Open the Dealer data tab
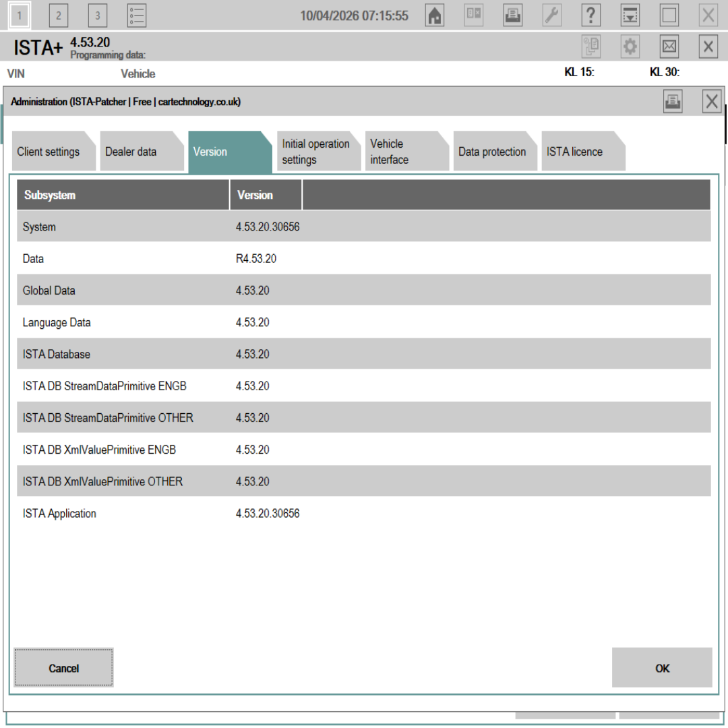 pyautogui.click(x=142, y=152)
